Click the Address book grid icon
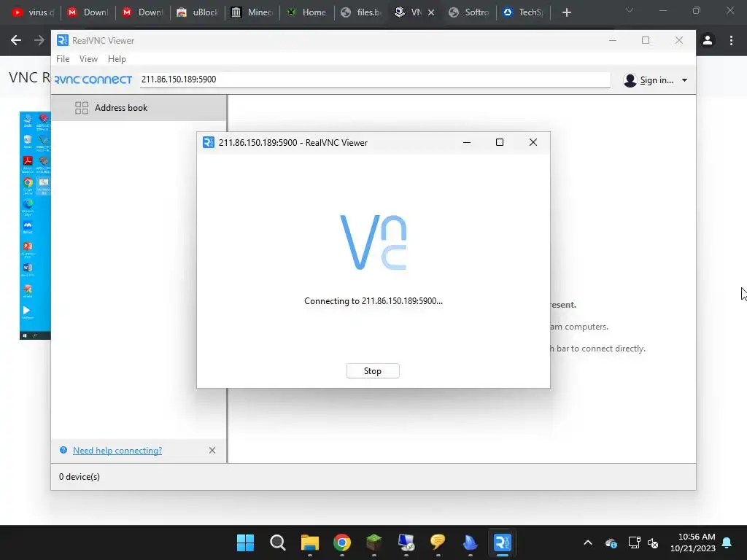Image resolution: width=747 pixels, height=560 pixels. pyautogui.click(x=82, y=108)
